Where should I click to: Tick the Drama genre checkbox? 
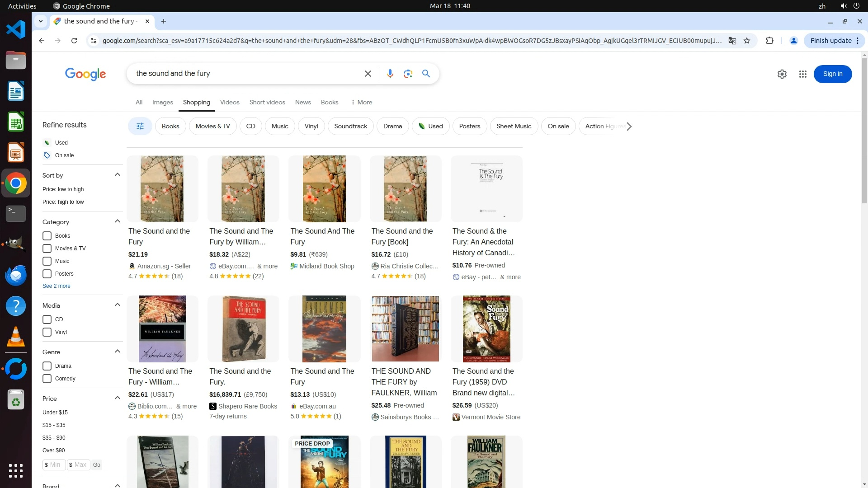(47, 366)
